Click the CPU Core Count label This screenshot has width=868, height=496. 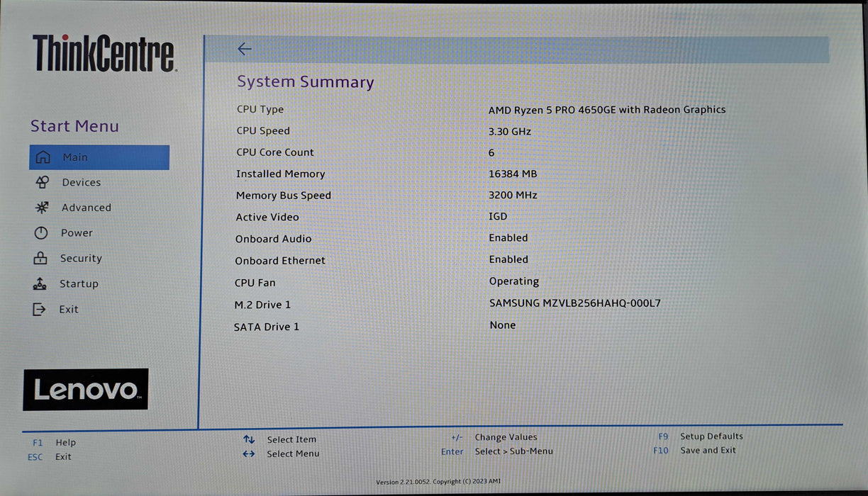click(x=275, y=152)
